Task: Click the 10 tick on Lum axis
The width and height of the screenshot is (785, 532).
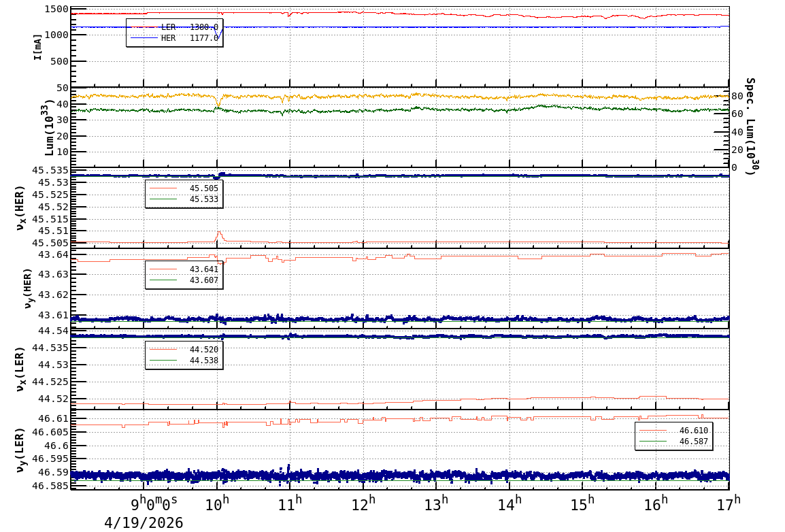Action: [x=63, y=152]
